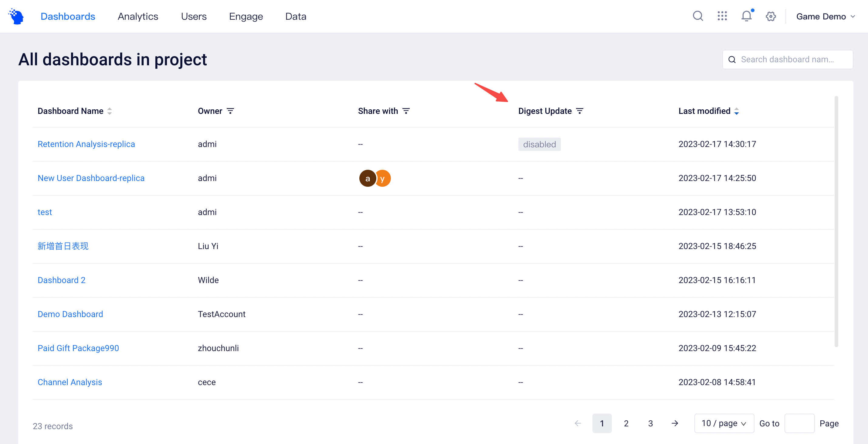868x444 pixels.
Task: Open the Owner column filter icon
Action: [x=231, y=111]
